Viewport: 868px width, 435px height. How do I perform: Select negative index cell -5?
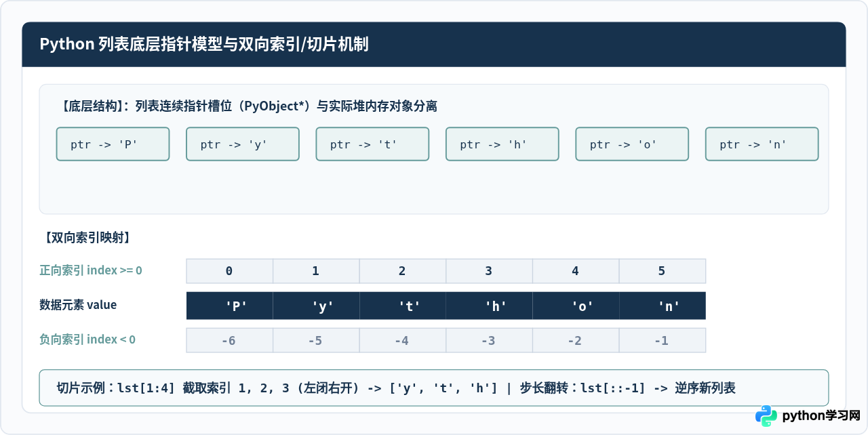(x=316, y=340)
